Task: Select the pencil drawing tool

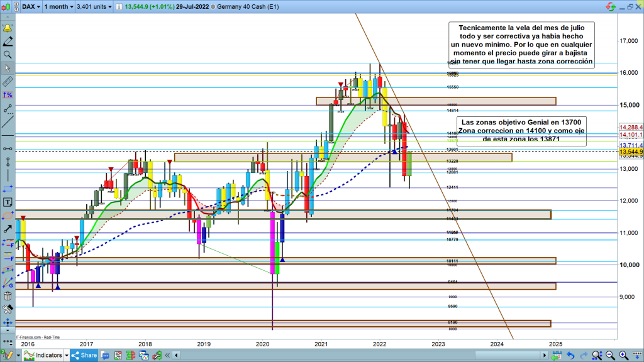Action: coord(8,41)
